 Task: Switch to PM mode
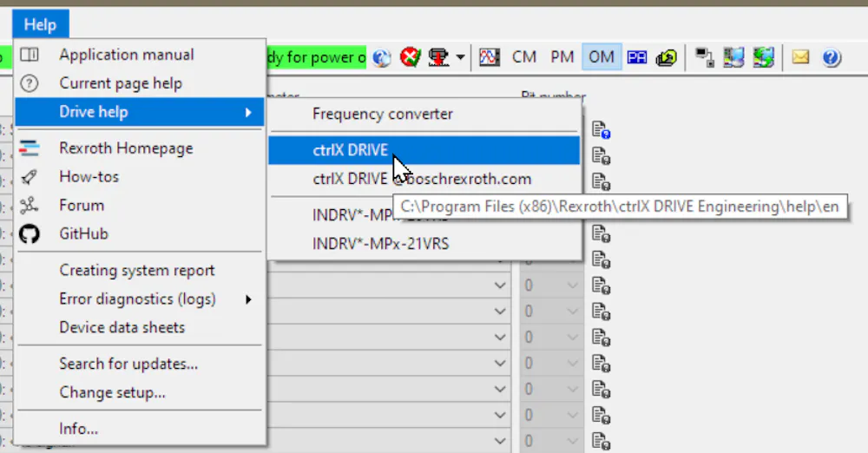click(x=562, y=57)
